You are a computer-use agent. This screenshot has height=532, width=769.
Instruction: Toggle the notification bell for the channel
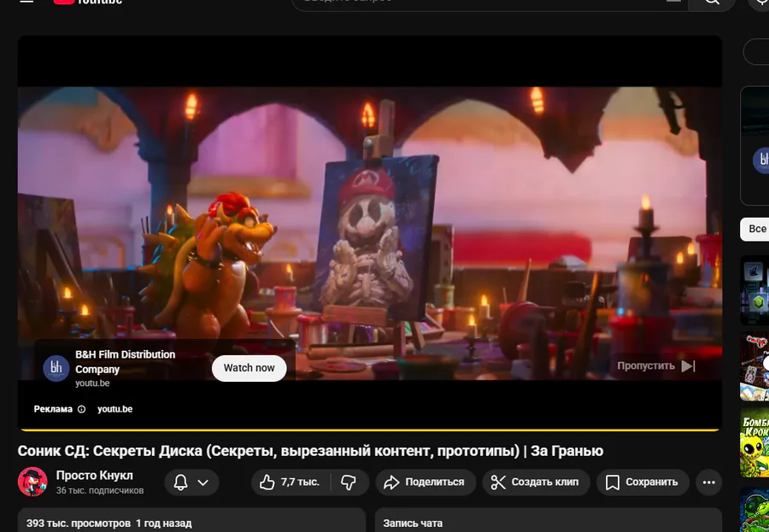click(x=180, y=482)
